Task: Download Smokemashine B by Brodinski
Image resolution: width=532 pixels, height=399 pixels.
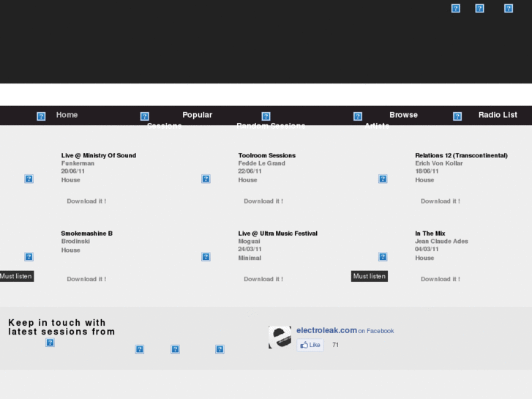Action: pos(86,279)
